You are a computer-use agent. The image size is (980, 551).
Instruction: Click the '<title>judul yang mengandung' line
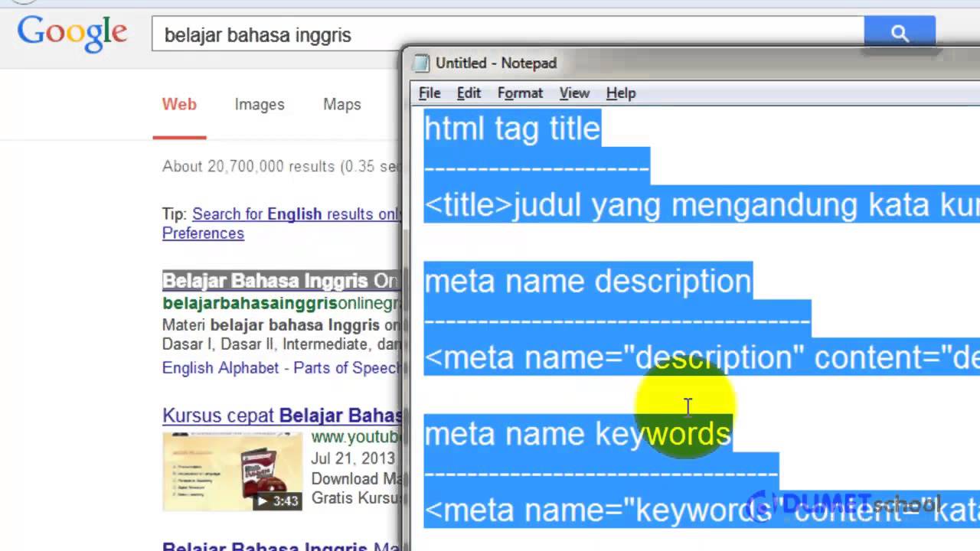coord(701,204)
